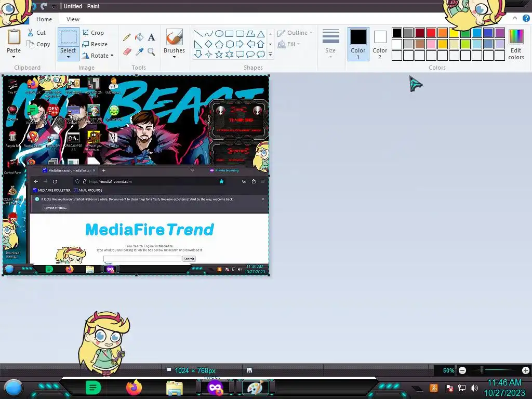The height and width of the screenshot is (399, 532).
Task: Click the zoom slider handle
Action: [x=482, y=370]
